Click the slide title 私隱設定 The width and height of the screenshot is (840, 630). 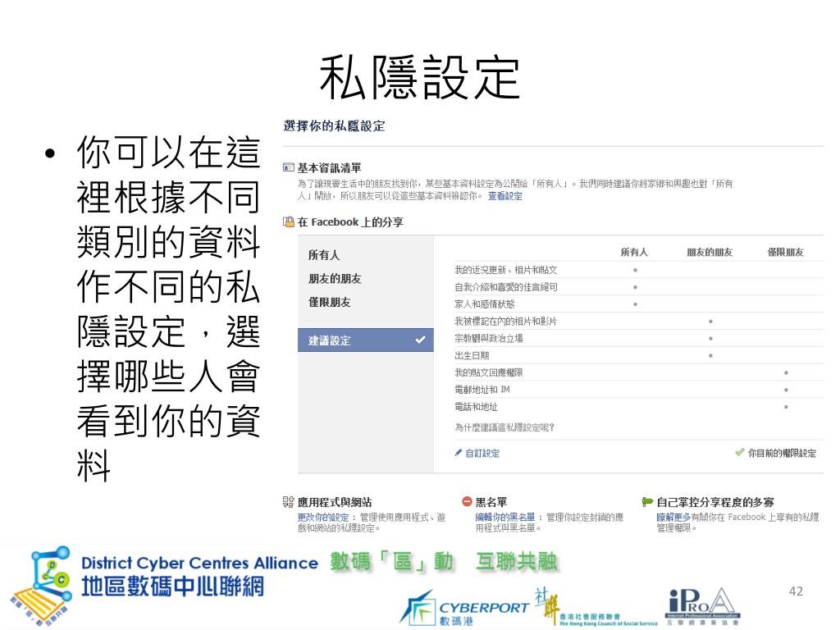click(420, 79)
